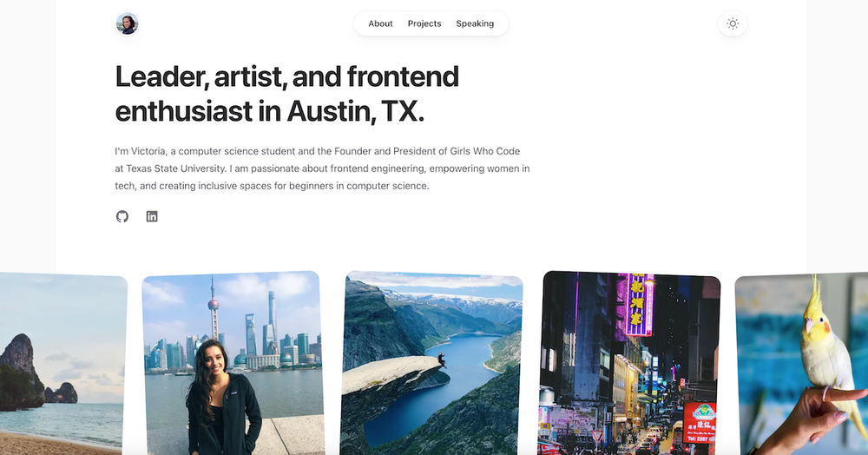Click the person sitting on cliff edge
The height and width of the screenshot is (455, 868).
[x=441, y=360]
